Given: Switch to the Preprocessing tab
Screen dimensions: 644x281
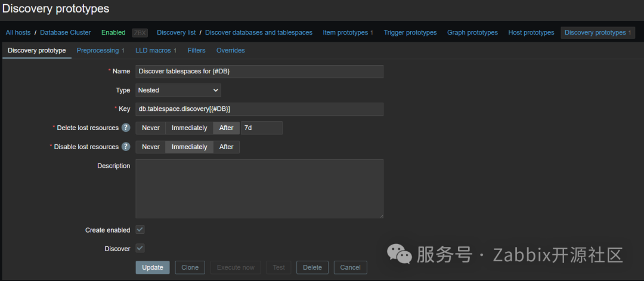Looking at the screenshot, I should [x=100, y=51].
